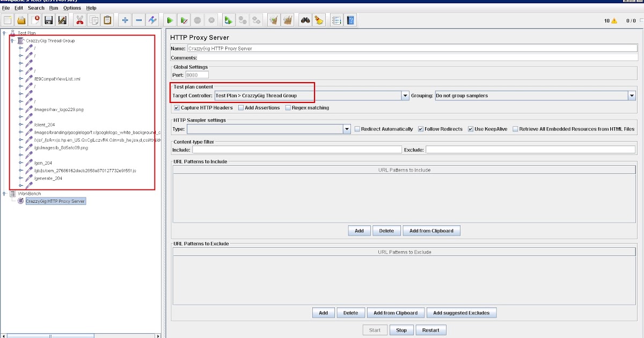644x338 pixels.
Task: Open the Options menu
Action: click(72, 8)
